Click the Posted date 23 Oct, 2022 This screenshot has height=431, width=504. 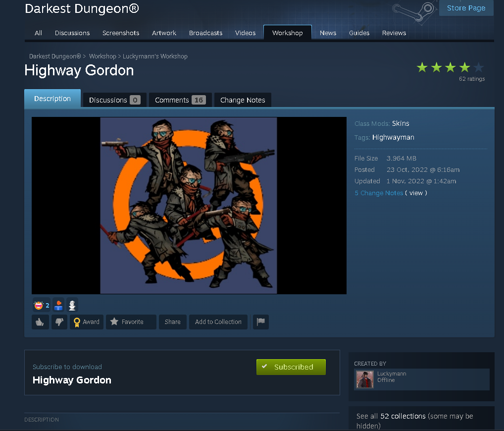coord(423,169)
